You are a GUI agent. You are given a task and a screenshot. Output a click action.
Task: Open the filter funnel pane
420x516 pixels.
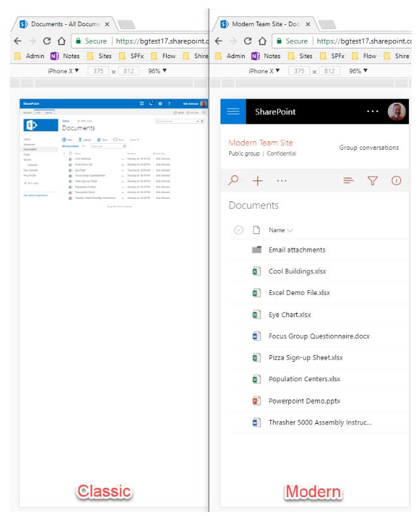(x=372, y=181)
